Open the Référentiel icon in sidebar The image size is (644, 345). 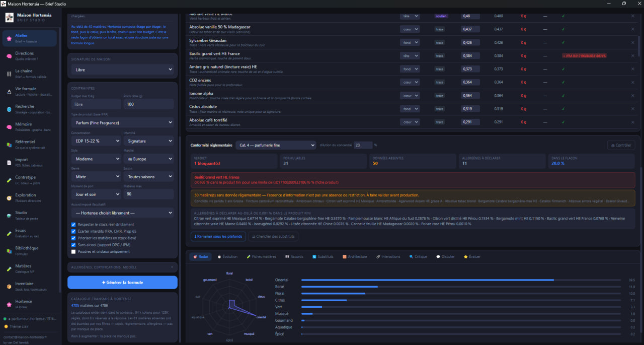(9, 145)
